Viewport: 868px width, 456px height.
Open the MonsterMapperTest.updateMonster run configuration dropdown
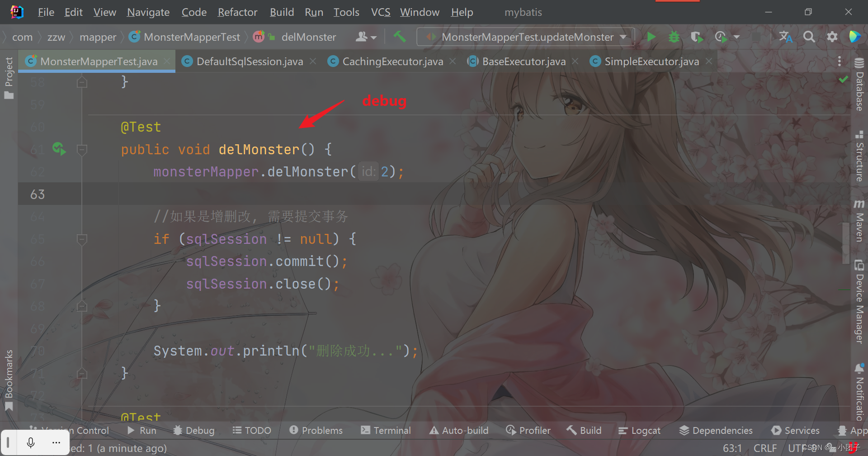pos(526,37)
